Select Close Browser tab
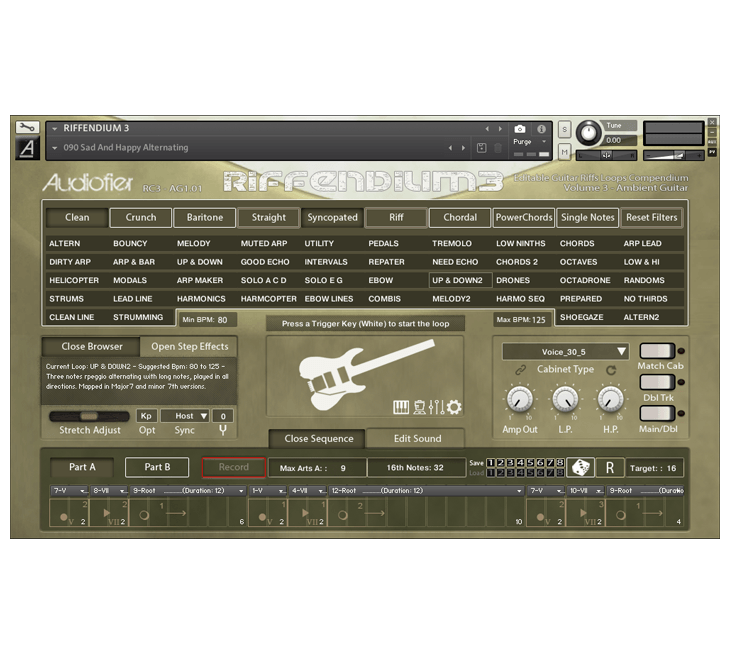The height and width of the screenshot is (655, 730). coord(92,346)
